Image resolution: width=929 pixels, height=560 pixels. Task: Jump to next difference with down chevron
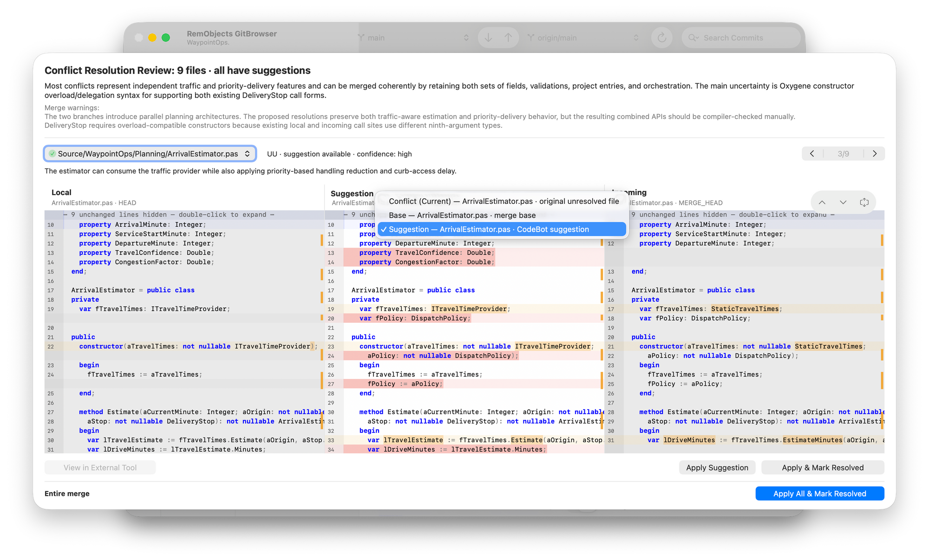tap(843, 202)
